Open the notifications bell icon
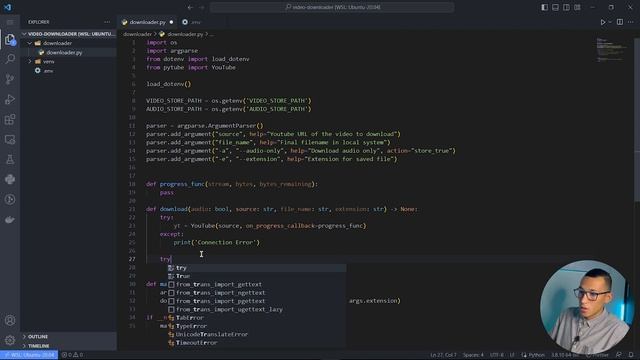Image resolution: width=640 pixels, height=360 pixels. coord(631,355)
